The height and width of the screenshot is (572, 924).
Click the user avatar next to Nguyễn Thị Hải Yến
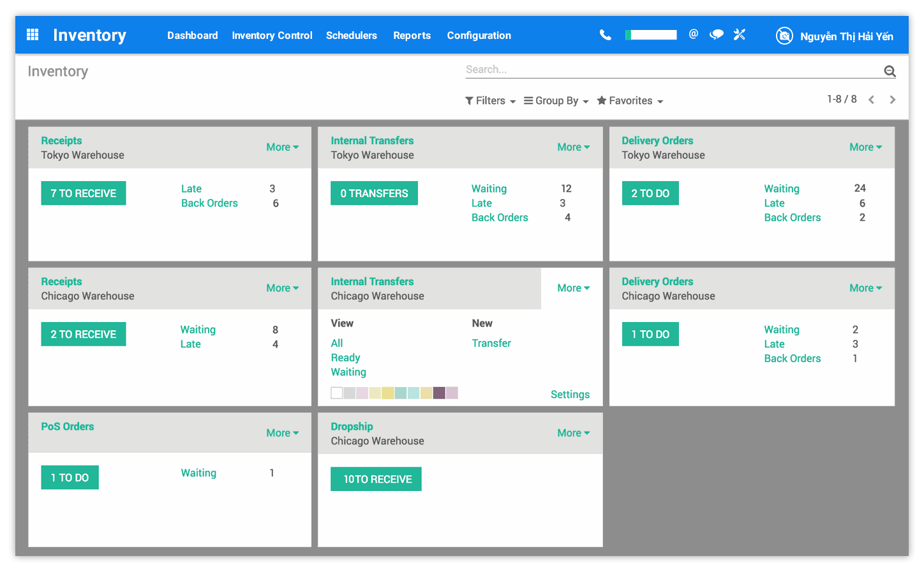(784, 36)
